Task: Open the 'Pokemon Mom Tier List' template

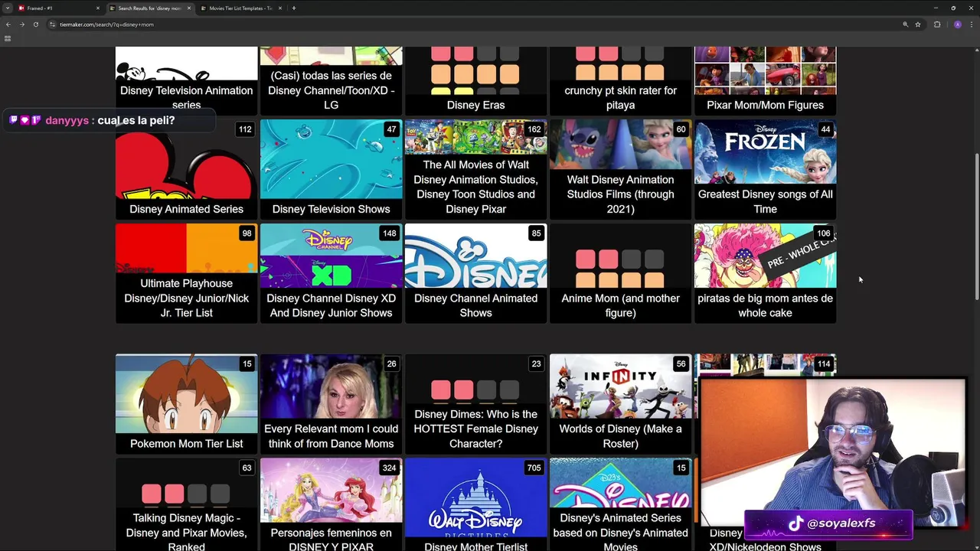Action: click(186, 404)
